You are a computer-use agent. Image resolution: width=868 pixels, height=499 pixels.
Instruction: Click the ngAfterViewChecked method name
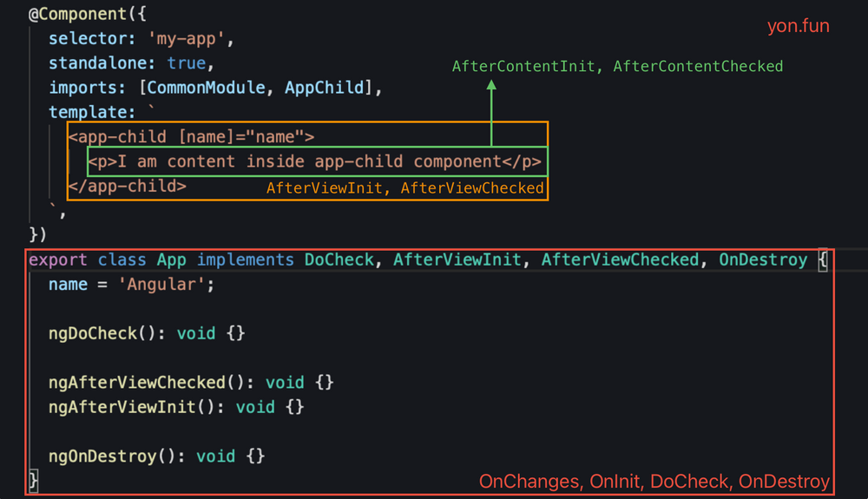pyautogui.click(x=137, y=383)
